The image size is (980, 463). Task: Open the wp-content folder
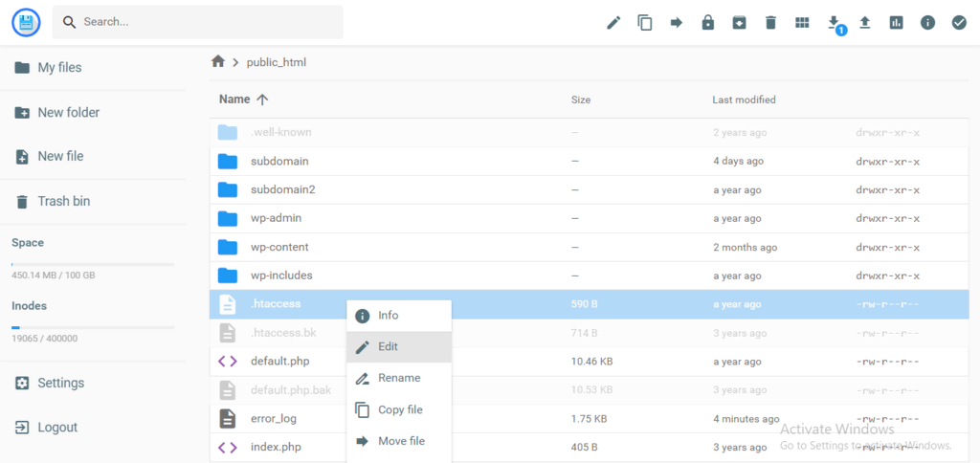click(279, 247)
